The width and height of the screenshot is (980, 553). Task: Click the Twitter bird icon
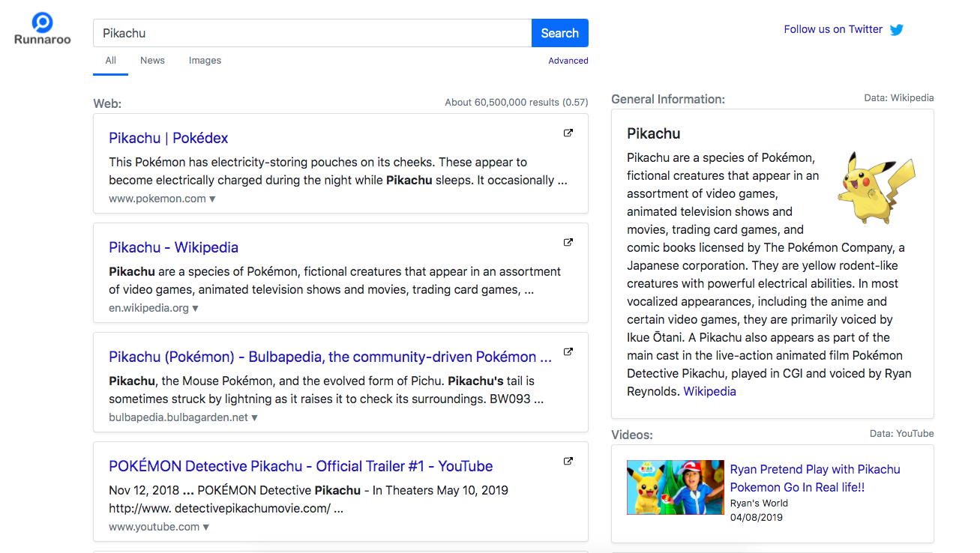point(897,30)
